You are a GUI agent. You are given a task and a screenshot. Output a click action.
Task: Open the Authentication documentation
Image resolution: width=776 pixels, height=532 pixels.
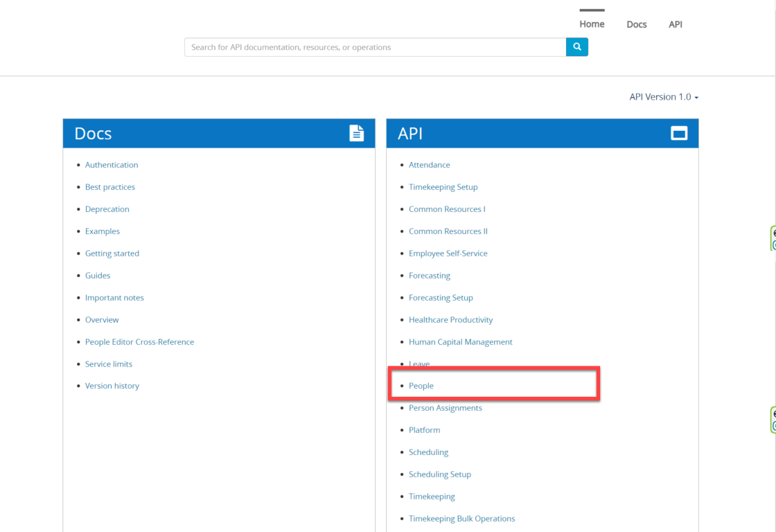click(112, 165)
